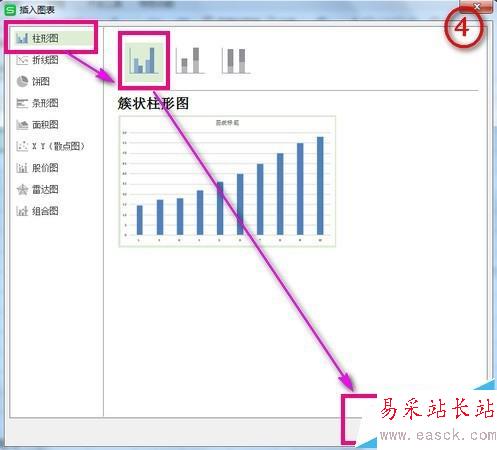The height and width of the screenshot is (450, 497).
Task: Close the 插入图表 dialog window
Action: coord(477,7)
